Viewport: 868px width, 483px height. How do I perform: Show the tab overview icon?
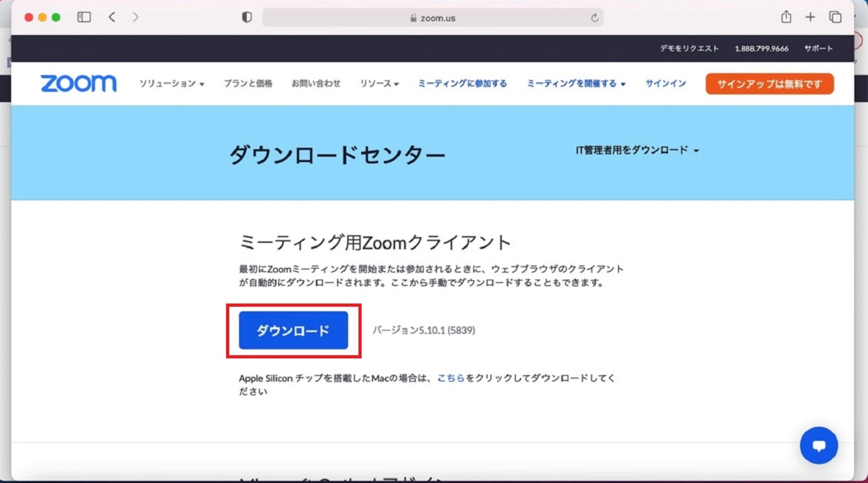click(835, 17)
